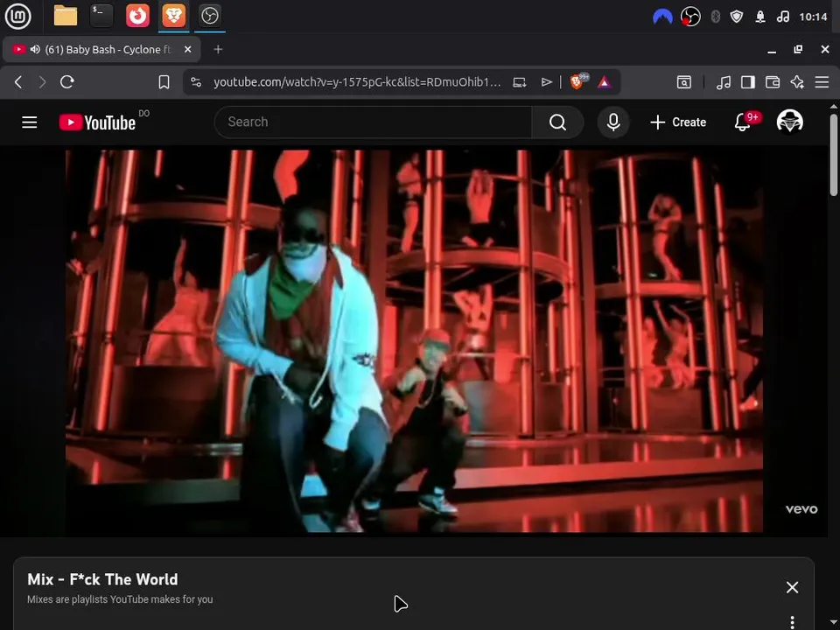Viewport: 840px width, 630px height.
Task: Open Brave Shields lion icon
Action: click(x=578, y=81)
